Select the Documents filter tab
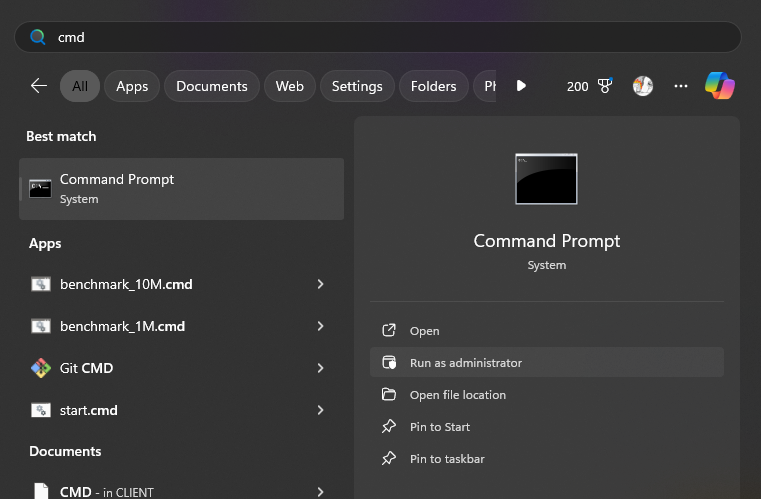This screenshot has height=499, width=761. (x=212, y=86)
